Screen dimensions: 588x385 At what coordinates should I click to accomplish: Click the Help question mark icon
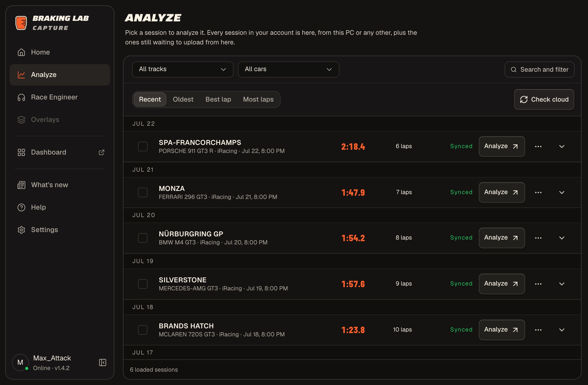pyautogui.click(x=21, y=207)
